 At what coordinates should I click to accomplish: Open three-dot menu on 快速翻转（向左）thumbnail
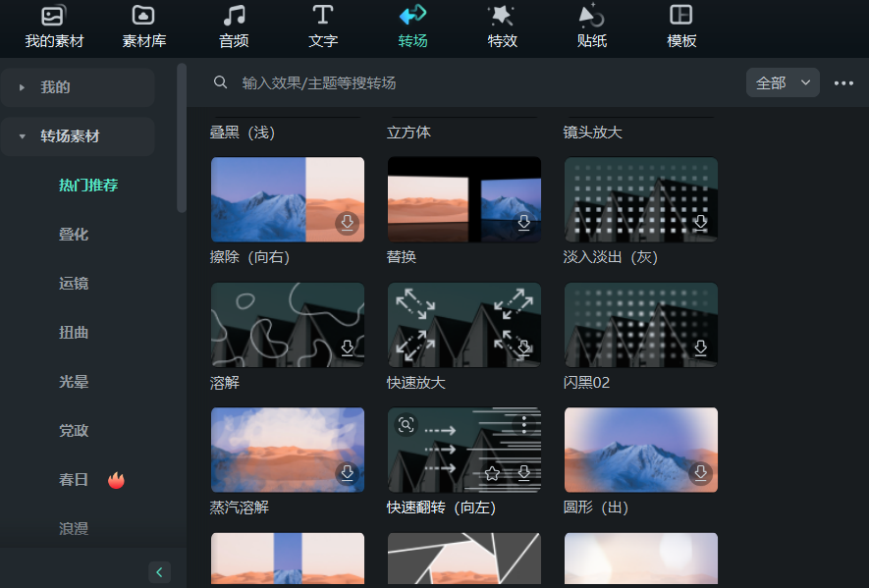click(524, 424)
